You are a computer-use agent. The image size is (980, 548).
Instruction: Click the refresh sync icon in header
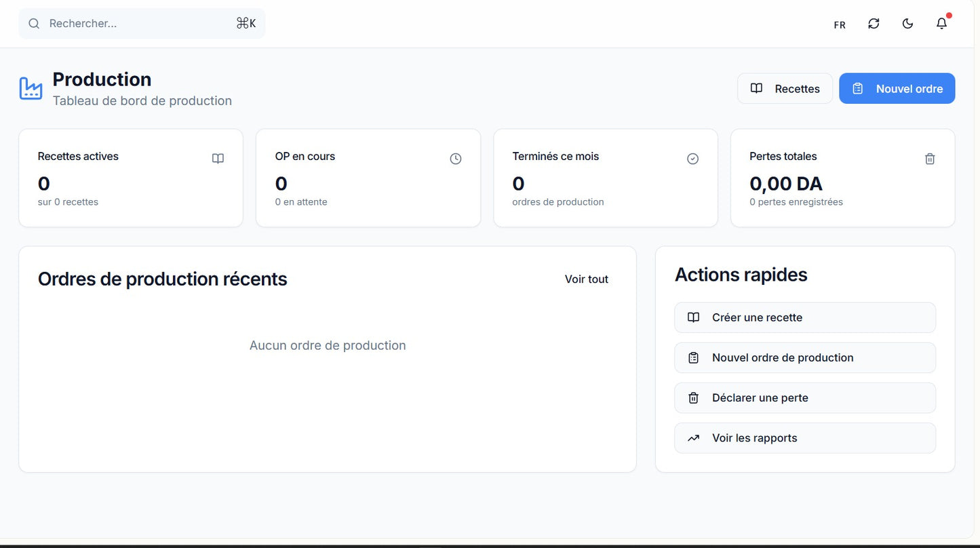coord(874,24)
